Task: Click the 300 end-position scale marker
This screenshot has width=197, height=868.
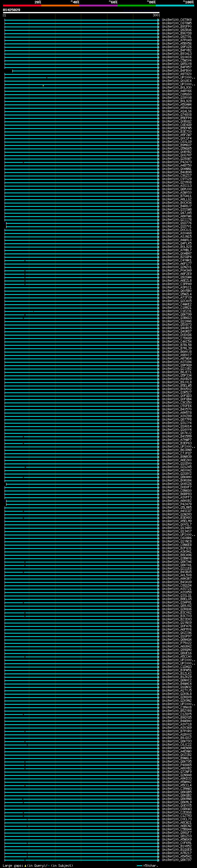Action: (155, 15)
